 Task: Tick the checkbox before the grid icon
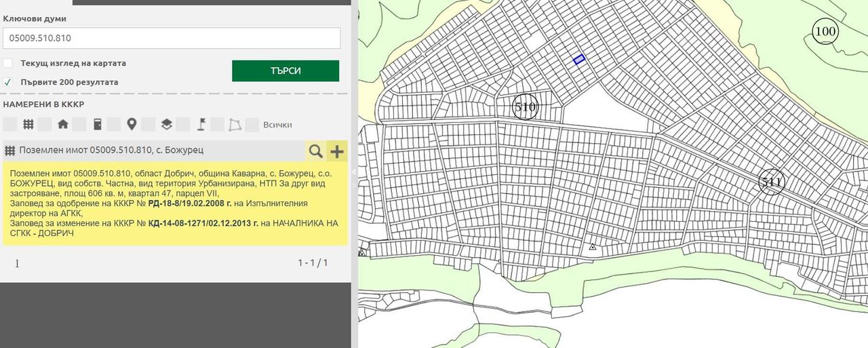[10, 124]
